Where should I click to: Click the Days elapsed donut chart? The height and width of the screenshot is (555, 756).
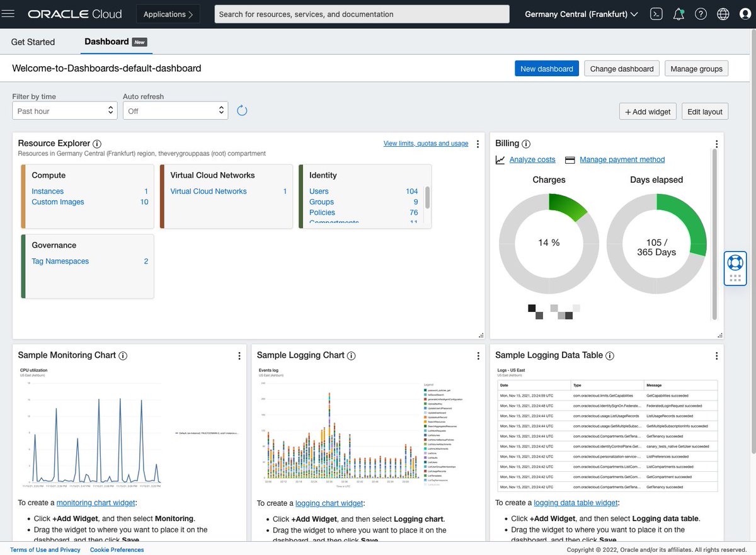(656, 243)
